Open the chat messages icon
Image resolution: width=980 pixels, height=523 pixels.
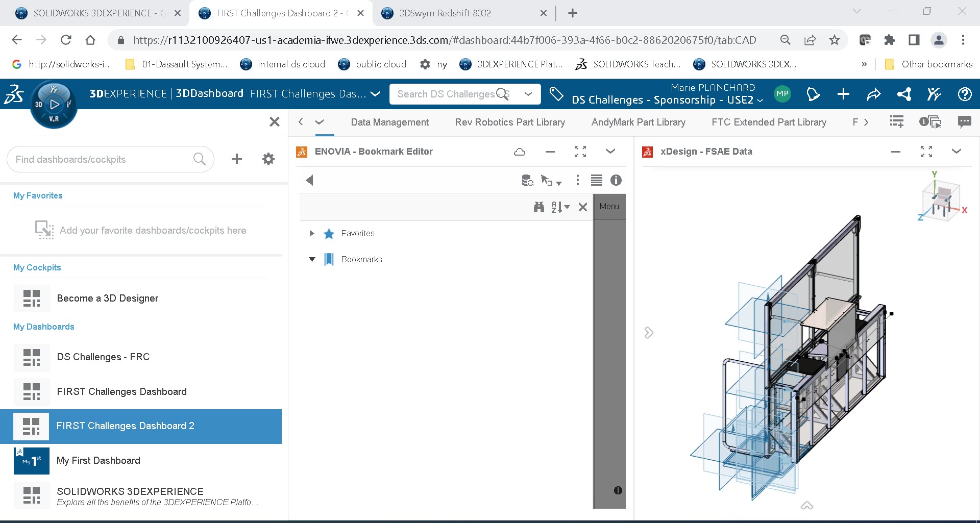coord(964,122)
